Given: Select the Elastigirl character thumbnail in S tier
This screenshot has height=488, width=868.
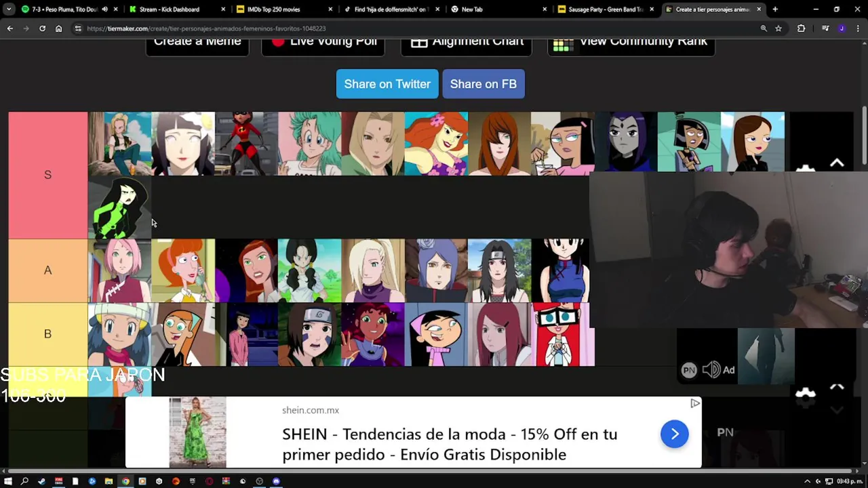Looking at the screenshot, I should (246, 144).
